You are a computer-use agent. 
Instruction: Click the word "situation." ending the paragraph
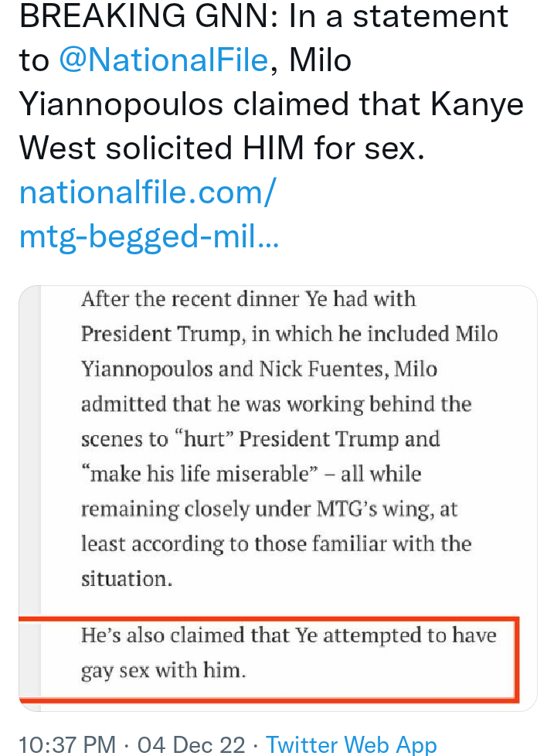point(126,578)
